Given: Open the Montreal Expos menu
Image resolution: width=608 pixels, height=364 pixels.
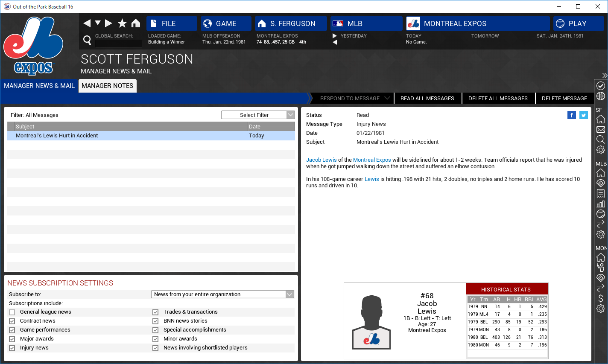Looking at the screenshot, I should tap(478, 23).
